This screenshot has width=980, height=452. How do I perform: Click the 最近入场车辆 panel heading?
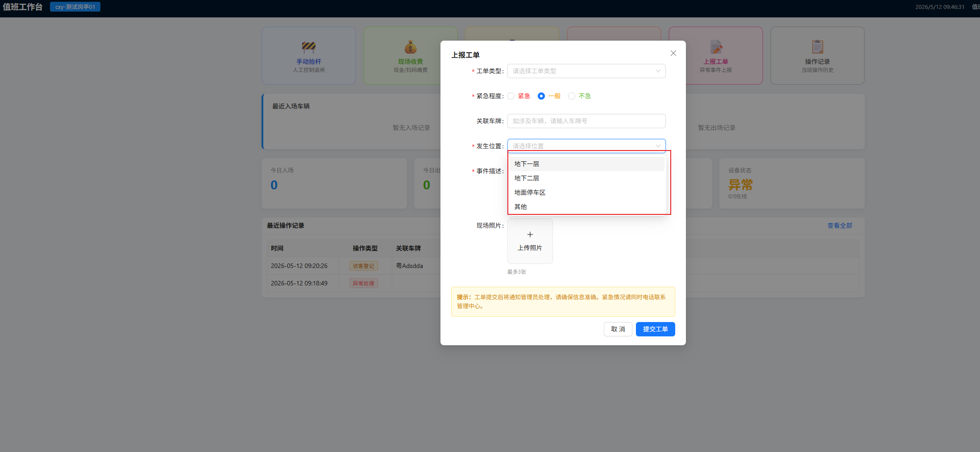(x=291, y=106)
